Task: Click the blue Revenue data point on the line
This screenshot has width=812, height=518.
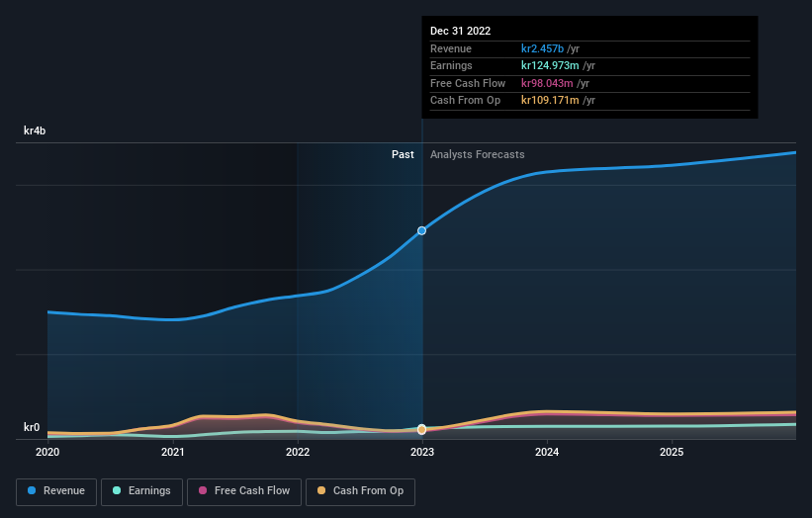Action: [x=422, y=230]
